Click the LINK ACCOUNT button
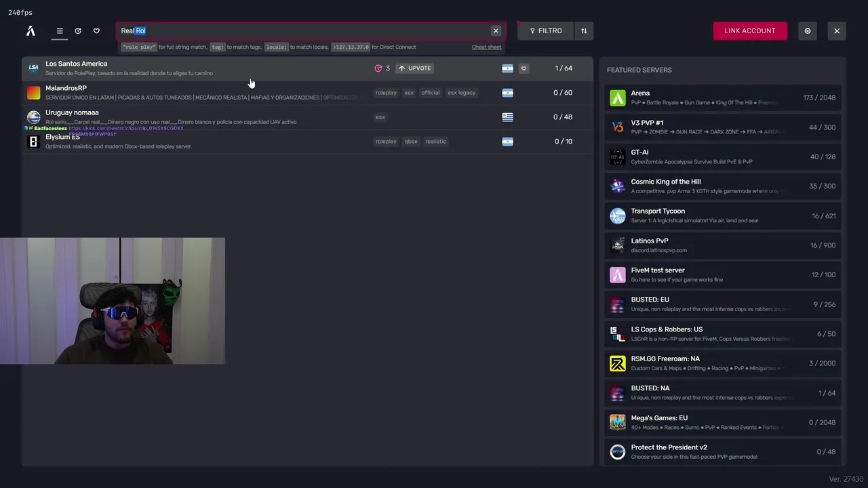 [x=750, y=30]
